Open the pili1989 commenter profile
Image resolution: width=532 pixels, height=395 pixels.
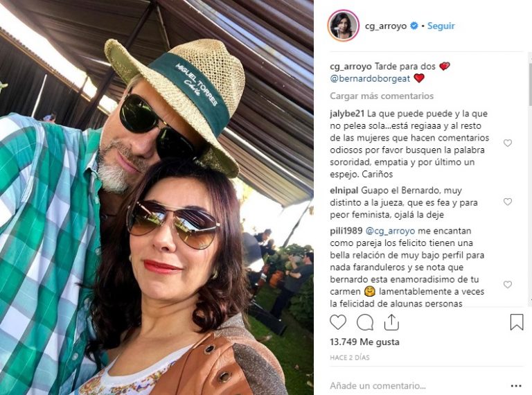pos(346,231)
